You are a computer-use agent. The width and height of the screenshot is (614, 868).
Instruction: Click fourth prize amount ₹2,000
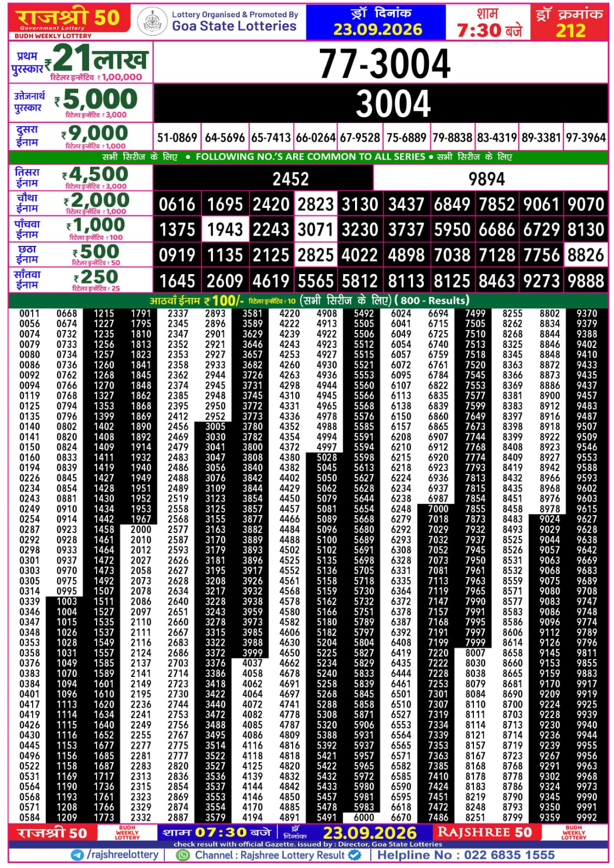[x=97, y=200]
